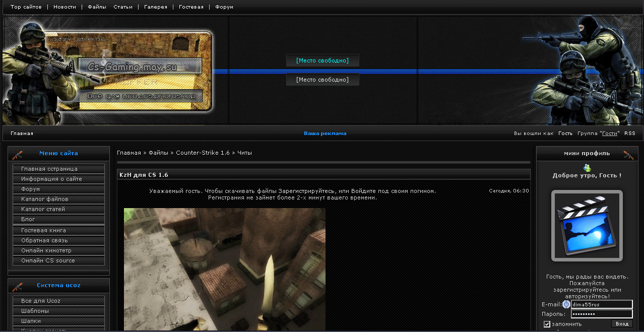Select Шаблоны in the Система ucoz block

[x=59, y=311]
